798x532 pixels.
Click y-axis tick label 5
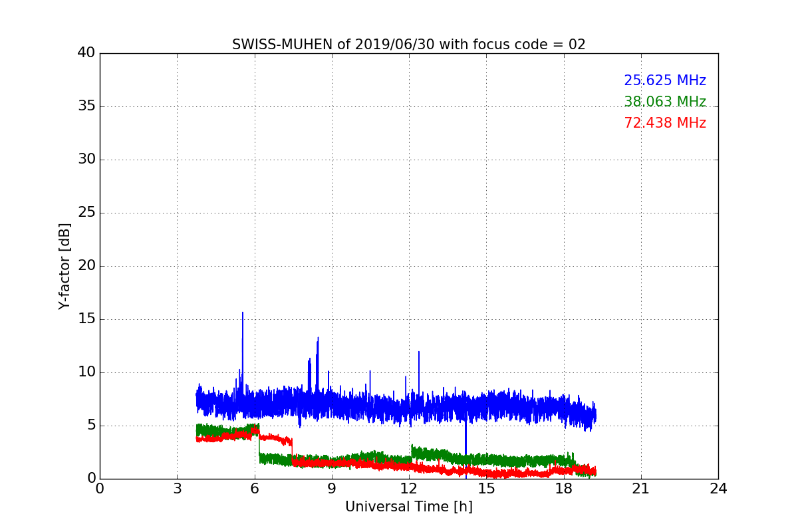(x=91, y=425)
